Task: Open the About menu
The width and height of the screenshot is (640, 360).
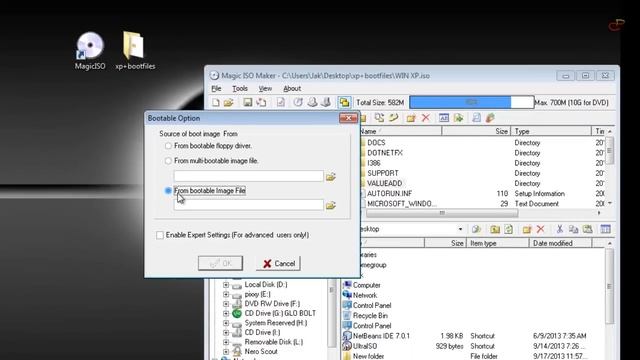Action: [x=292, y=89]
